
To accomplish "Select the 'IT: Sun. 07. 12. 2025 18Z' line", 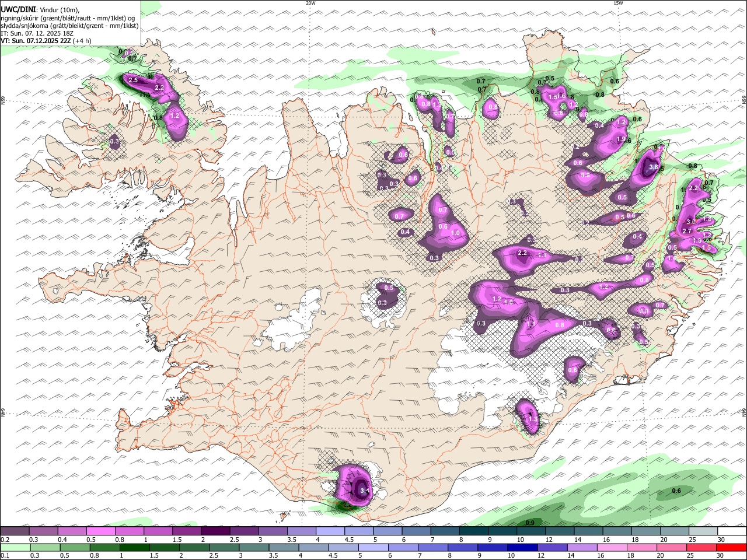I will [37, 33].
